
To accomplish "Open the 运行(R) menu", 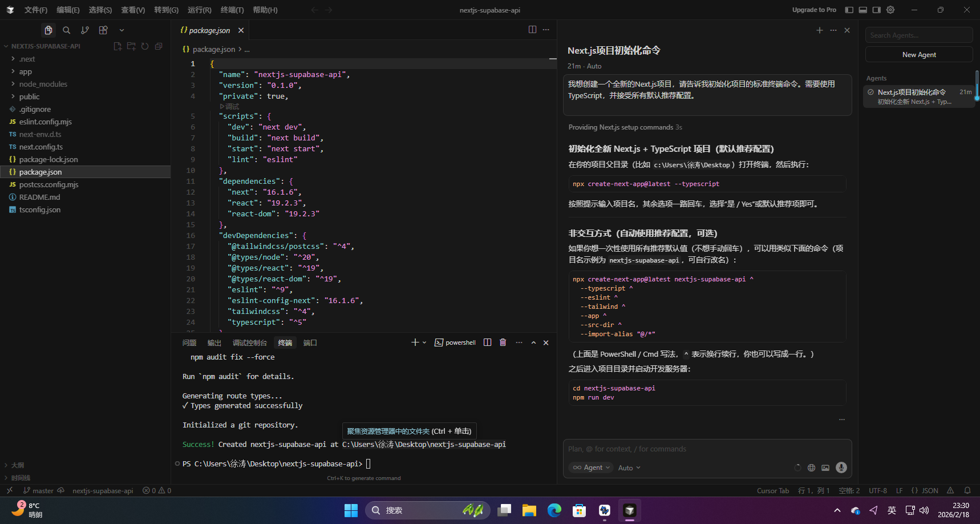I will pos(200,10).
